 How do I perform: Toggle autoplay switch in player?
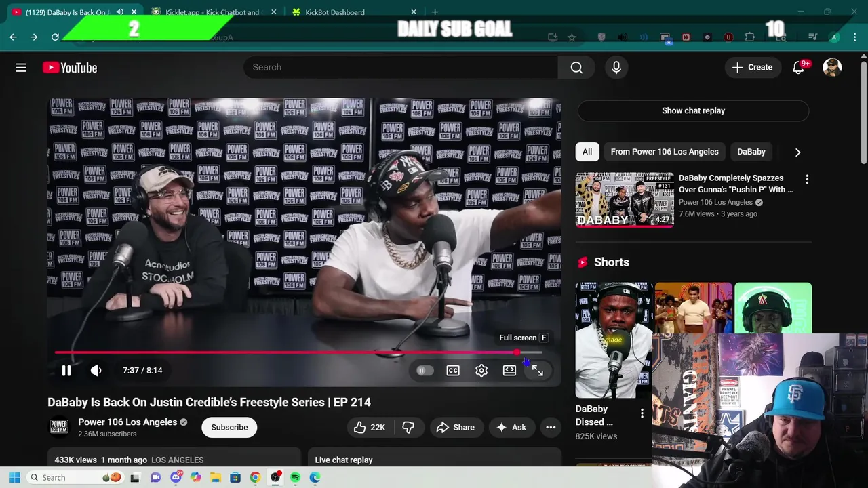pos(424,371)
